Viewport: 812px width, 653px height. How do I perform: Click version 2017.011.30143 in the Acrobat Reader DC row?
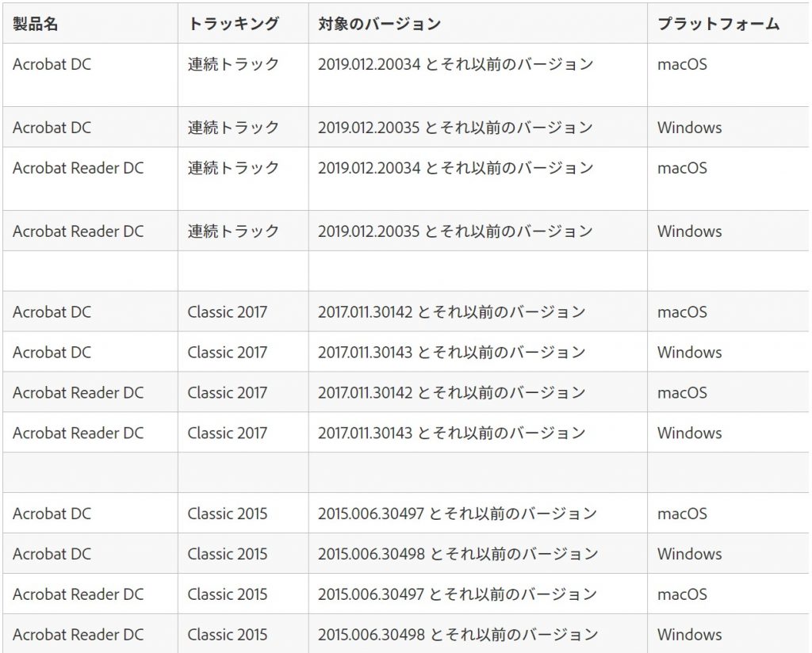(365, 433)
